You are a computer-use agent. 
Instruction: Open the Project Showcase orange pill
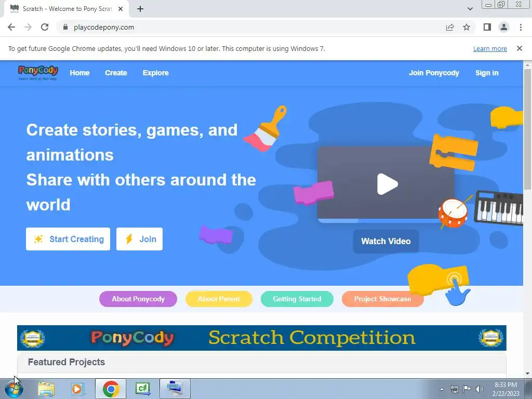pos(383,299)
